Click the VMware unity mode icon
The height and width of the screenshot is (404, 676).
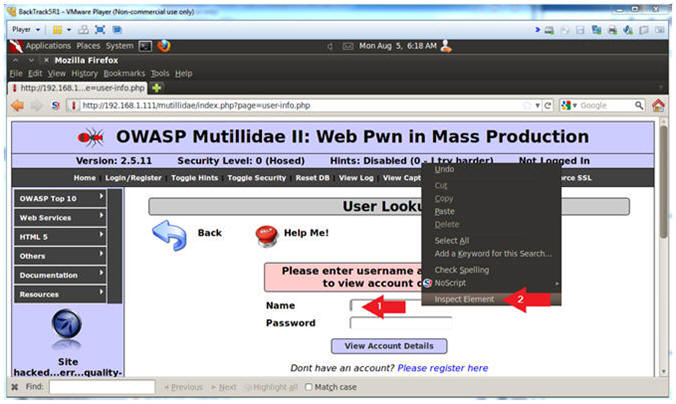click(x=117, y=29)
